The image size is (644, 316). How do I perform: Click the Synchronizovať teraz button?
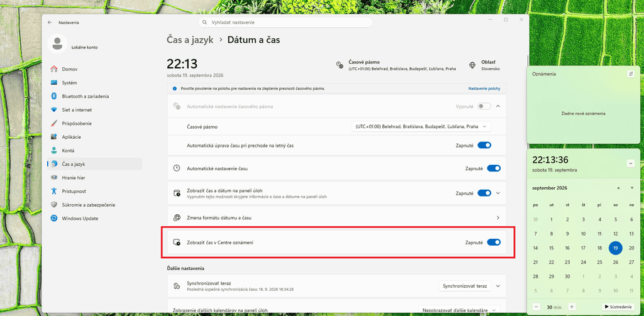click(x=465, y=286)
